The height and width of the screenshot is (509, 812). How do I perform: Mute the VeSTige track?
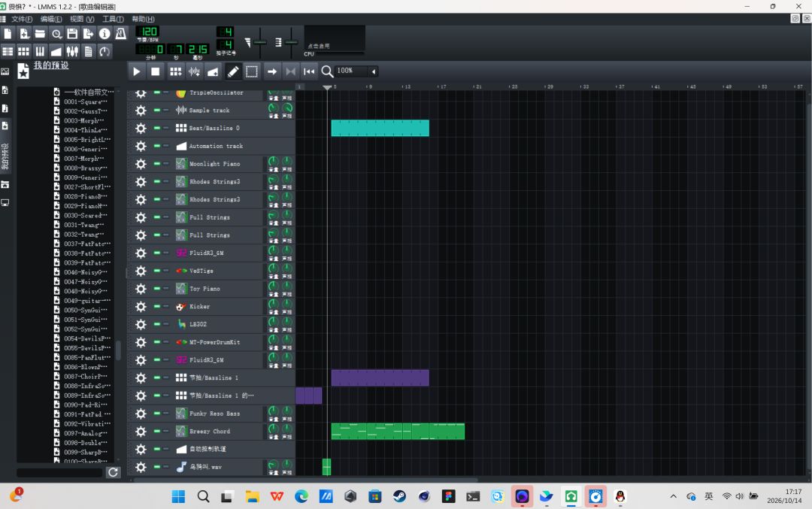157,271
